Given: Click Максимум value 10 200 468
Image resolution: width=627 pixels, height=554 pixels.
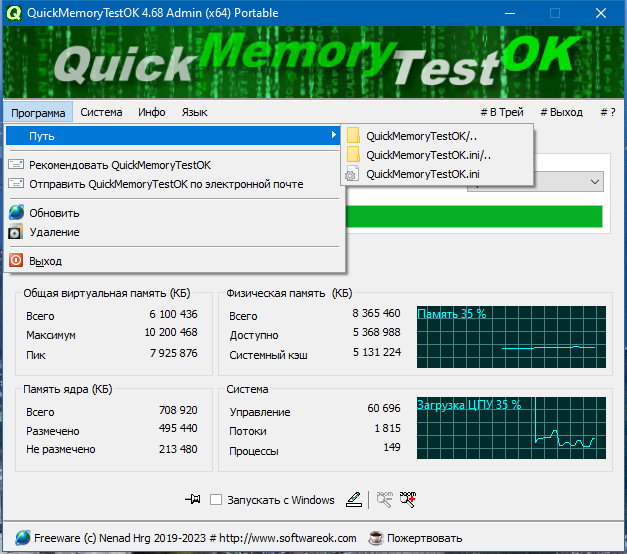Looking at the screenshot, I should coord(171,332).
